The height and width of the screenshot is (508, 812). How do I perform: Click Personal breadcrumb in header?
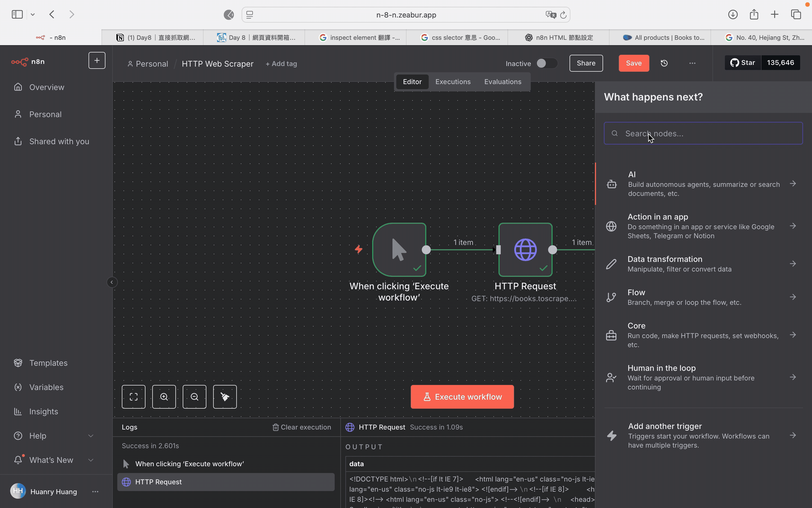[148, 64]
